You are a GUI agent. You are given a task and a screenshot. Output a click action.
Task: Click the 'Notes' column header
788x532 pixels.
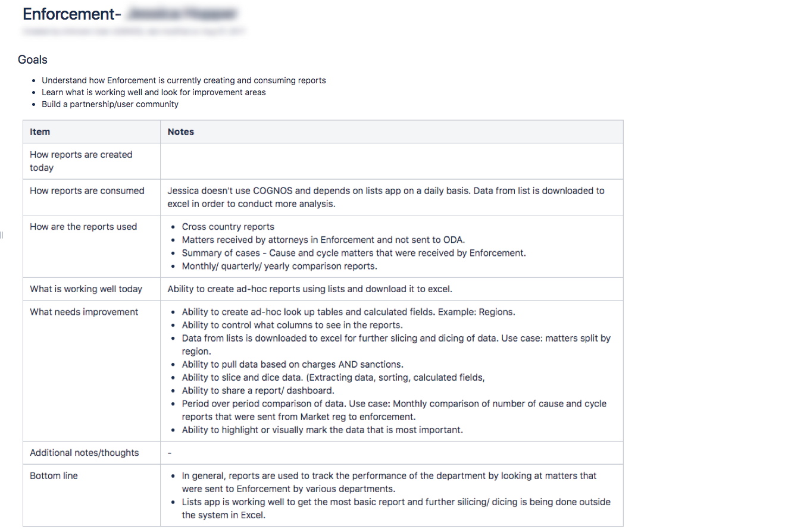pos(181,132)
